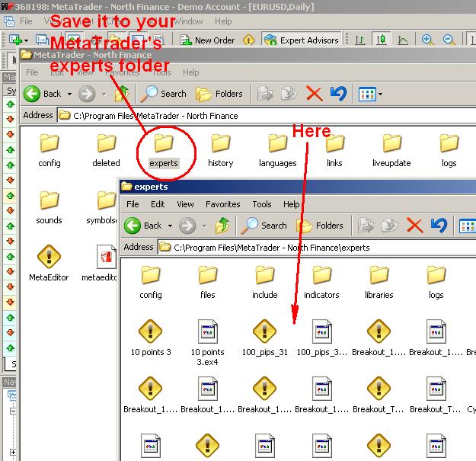The height and width of the screenshot is (461, 476).
Task: Click the experts window title bar
Action: [298, 187]
